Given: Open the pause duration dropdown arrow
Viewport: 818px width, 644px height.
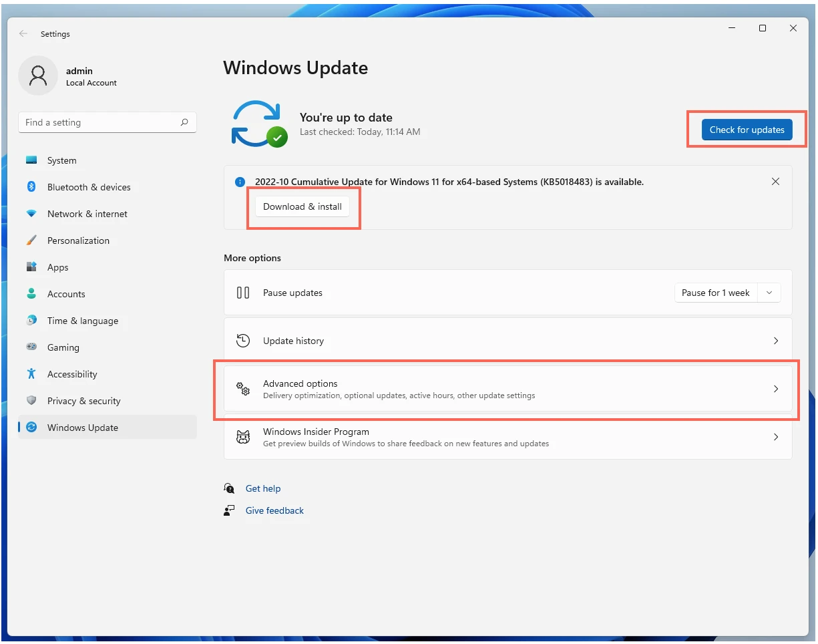Looking at the screenshot, I should [769, 293].
